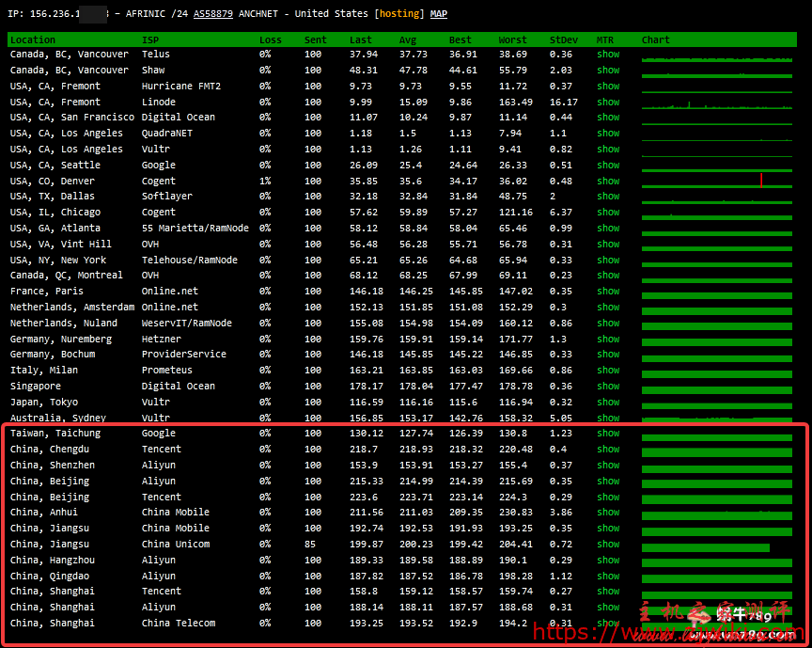
Task: Click the Worst column header
Action: click(513, 40)
